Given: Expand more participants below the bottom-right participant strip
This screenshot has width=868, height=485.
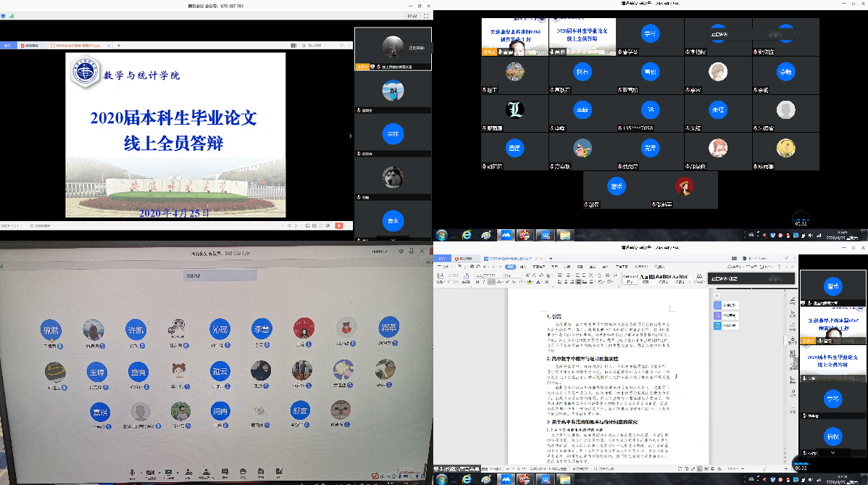Looking at the screenshot, I should (833, 453).
